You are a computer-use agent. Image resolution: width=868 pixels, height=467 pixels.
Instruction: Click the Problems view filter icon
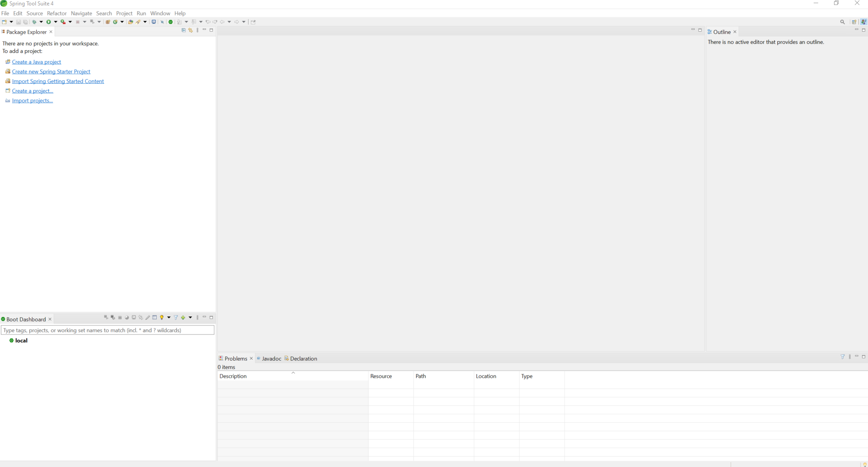click(843, 357)
